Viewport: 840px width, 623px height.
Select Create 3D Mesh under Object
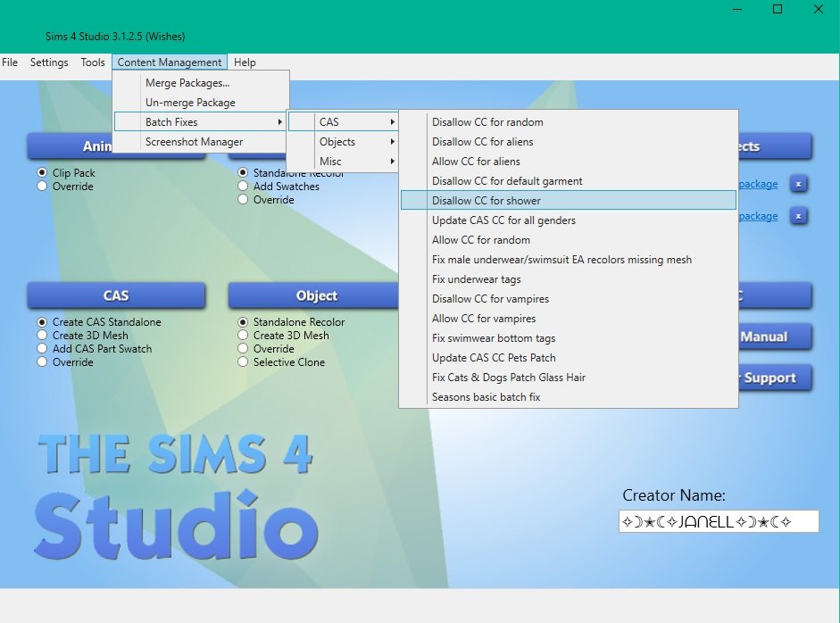[x=243, y=336]
